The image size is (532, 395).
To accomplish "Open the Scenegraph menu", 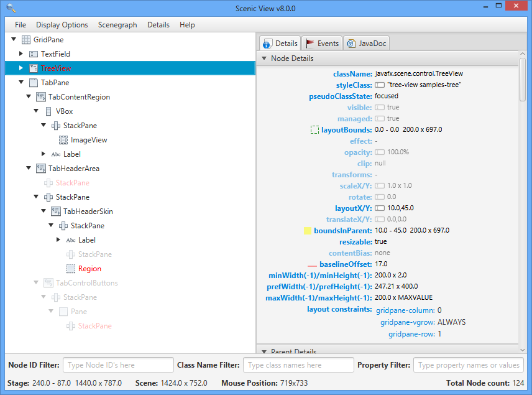I will tap(117, 25).
